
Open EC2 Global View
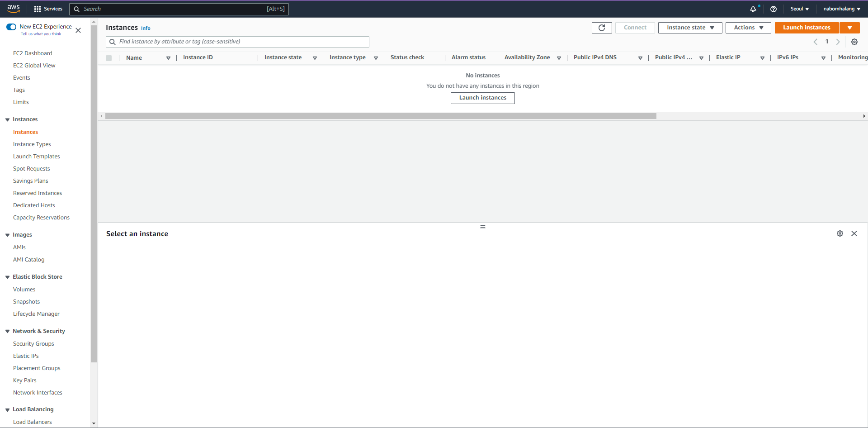click(34, 66)
